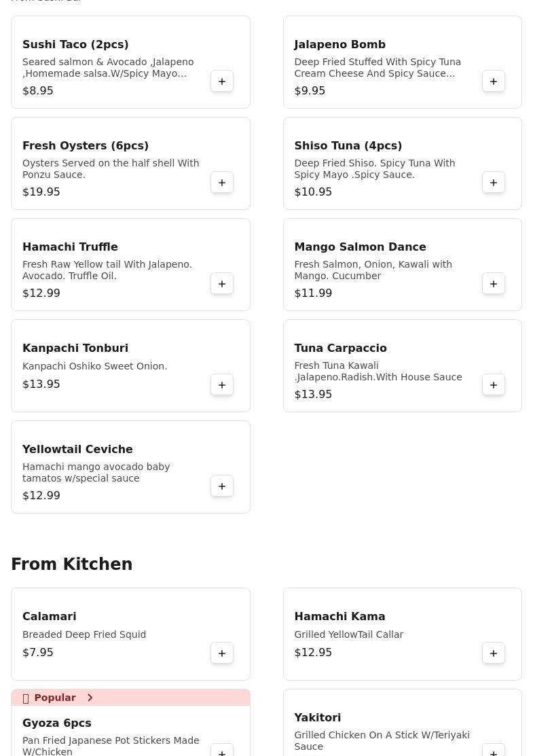This screenshot has height=756, width=533.
Task: Click plus icon for Fresh Oysters (6pcs)
Action: click(x=222, y=183)
